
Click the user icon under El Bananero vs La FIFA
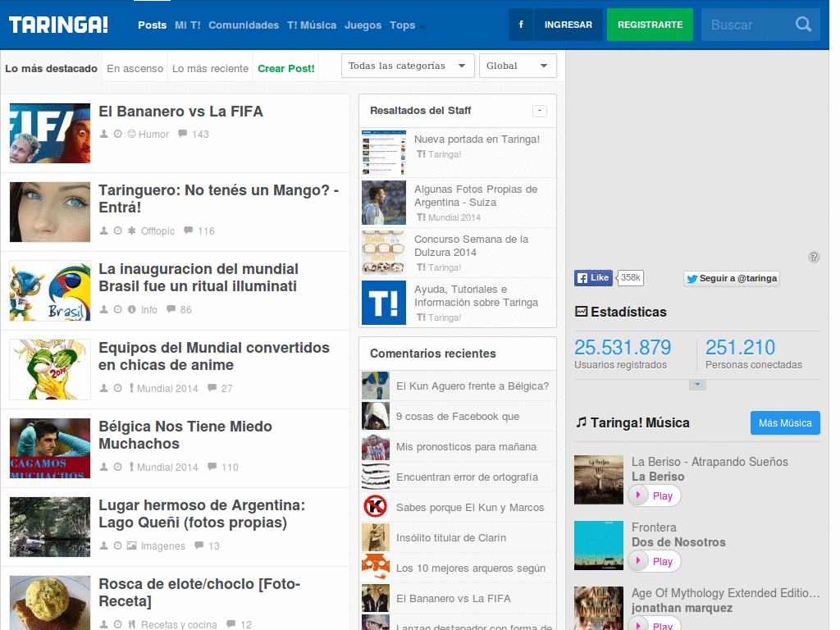104,134
